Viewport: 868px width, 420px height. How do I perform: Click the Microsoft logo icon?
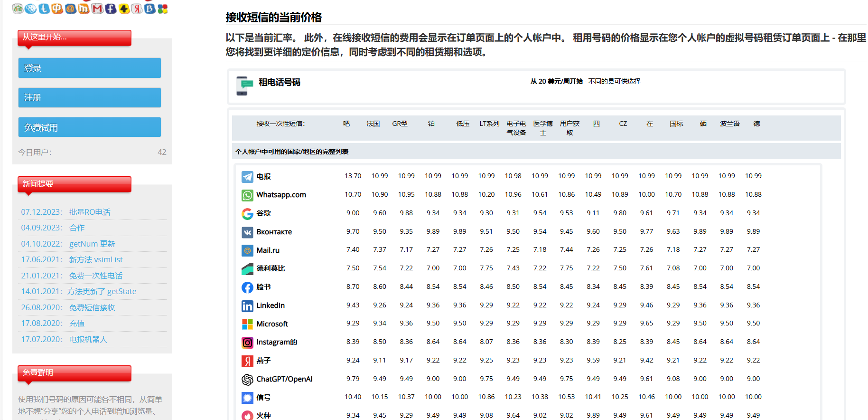click(x=247, y=324)
